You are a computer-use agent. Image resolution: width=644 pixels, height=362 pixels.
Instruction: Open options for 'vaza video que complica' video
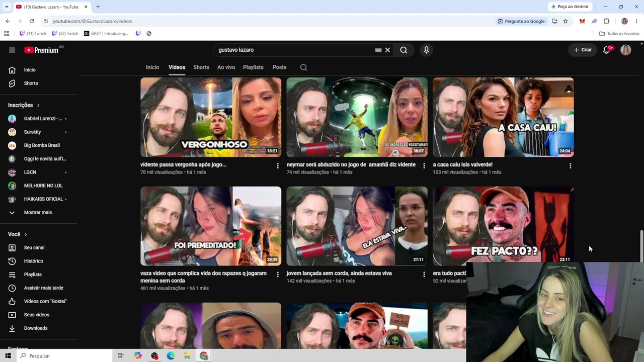coord(277,275)
